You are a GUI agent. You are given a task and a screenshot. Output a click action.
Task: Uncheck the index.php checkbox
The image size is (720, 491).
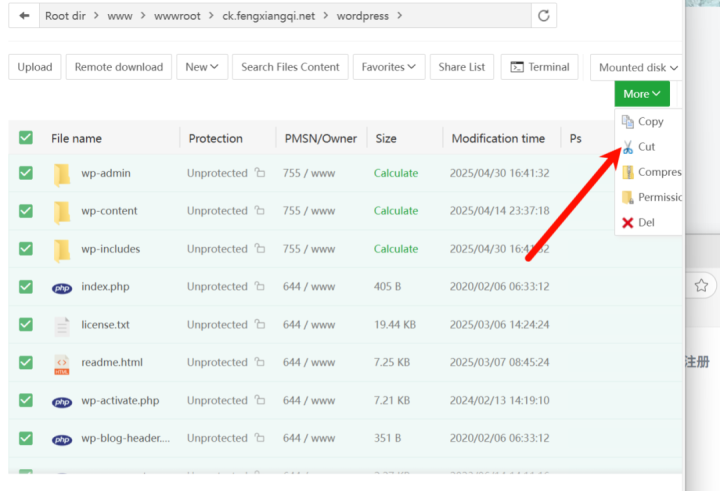(26, 287)
